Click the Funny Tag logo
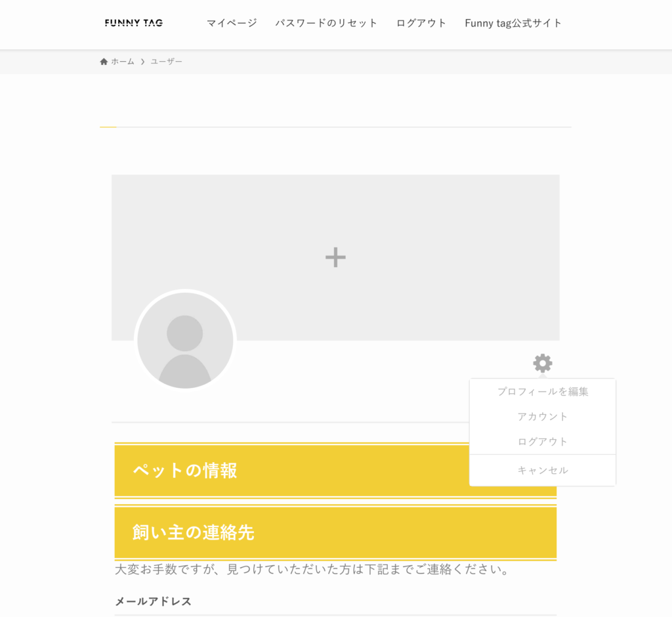This screenshot has height=617, width=672. click(x=134, y=23)
